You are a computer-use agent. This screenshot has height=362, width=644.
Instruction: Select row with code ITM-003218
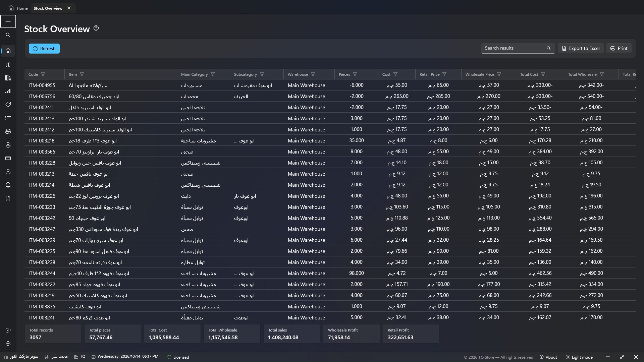[x=330, y=140]
